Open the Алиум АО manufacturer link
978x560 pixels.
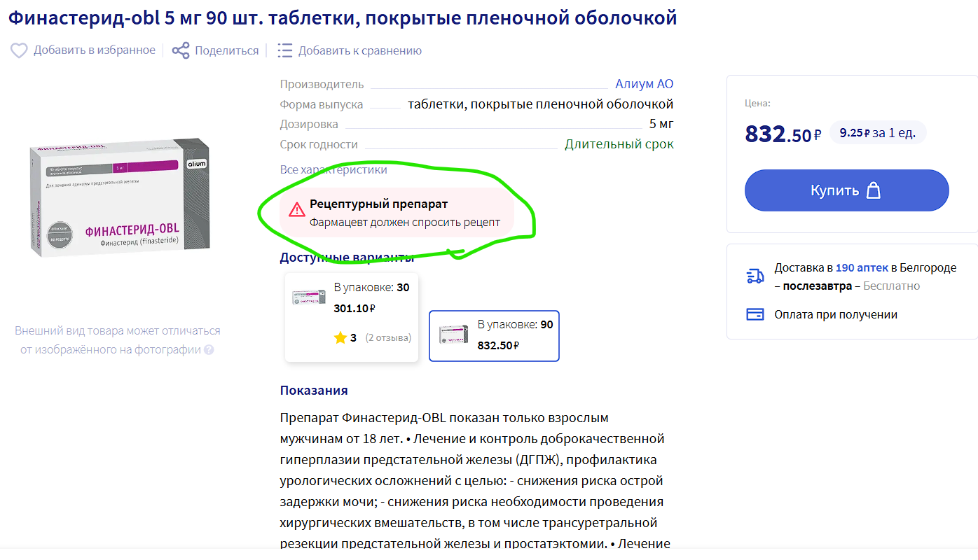pos(644,84)
